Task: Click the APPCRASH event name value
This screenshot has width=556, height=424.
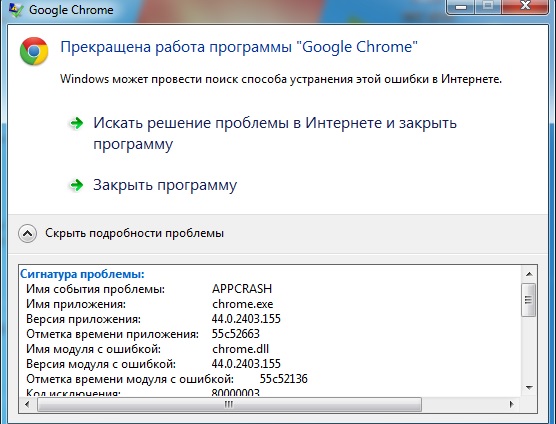Action: coord(242,289)
